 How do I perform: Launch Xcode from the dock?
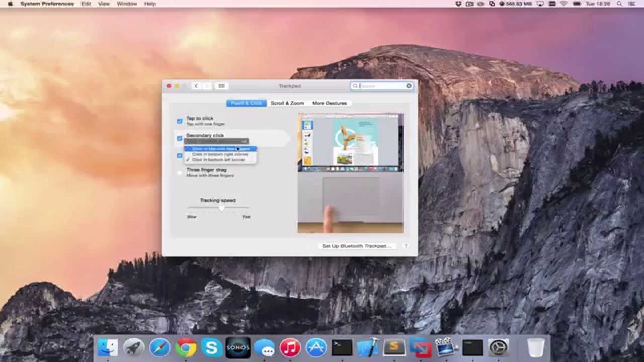click(368, 347)
